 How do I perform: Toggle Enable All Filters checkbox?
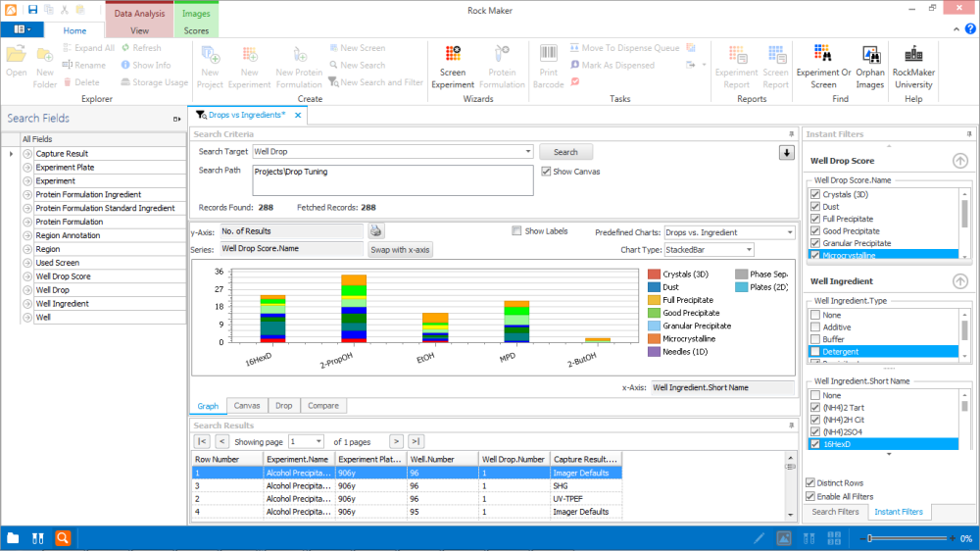click(x=810, y=497)
